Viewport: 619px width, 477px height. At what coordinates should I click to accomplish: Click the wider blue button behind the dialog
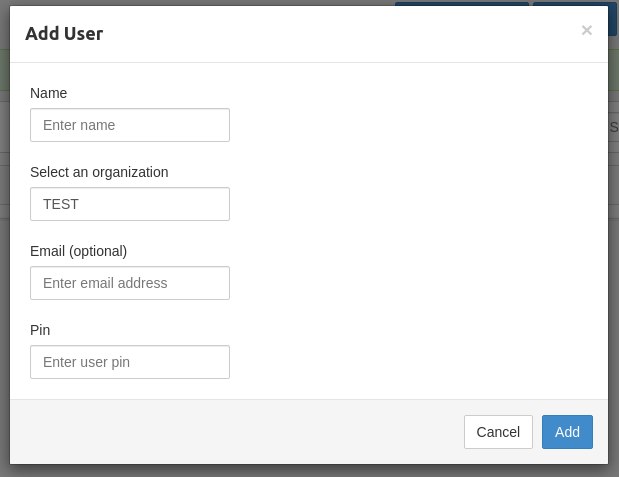[x=461, y=3]
